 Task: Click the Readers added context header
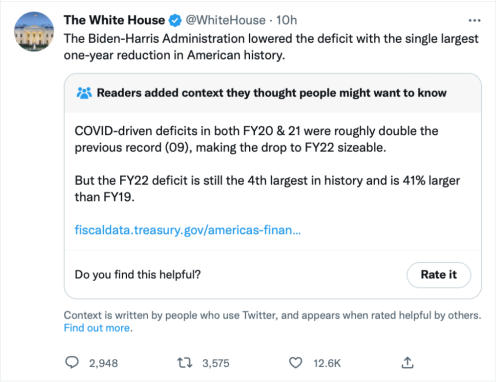(x=272, y=93)
